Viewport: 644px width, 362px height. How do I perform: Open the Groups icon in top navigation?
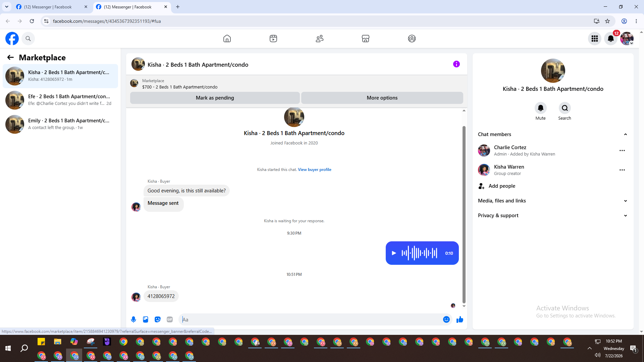412,39
